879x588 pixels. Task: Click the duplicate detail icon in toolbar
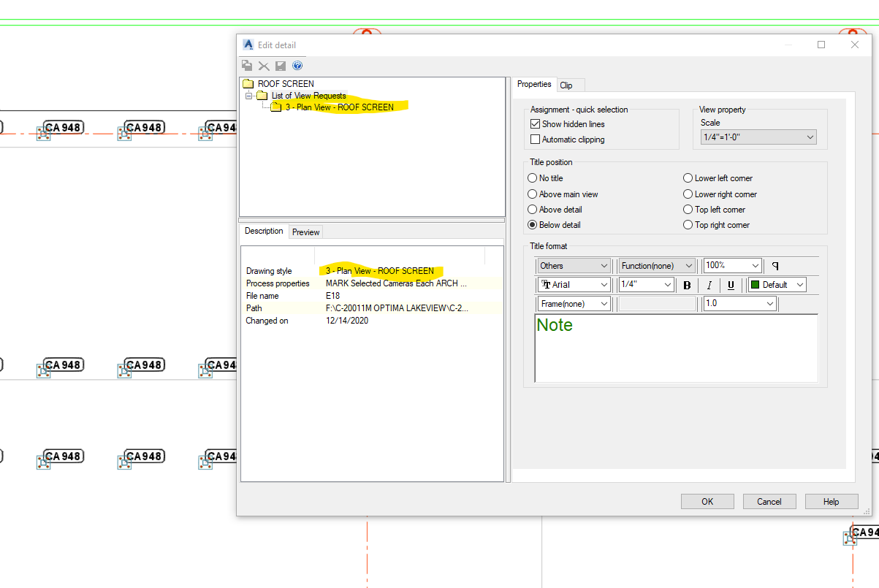[x=247, y=65]
